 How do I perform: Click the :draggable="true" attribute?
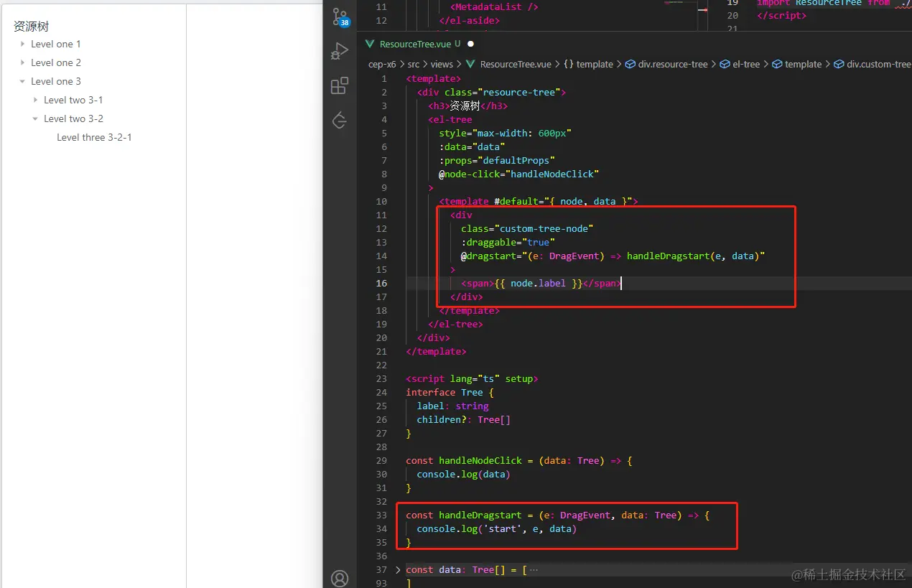click(x=508, y=242)
